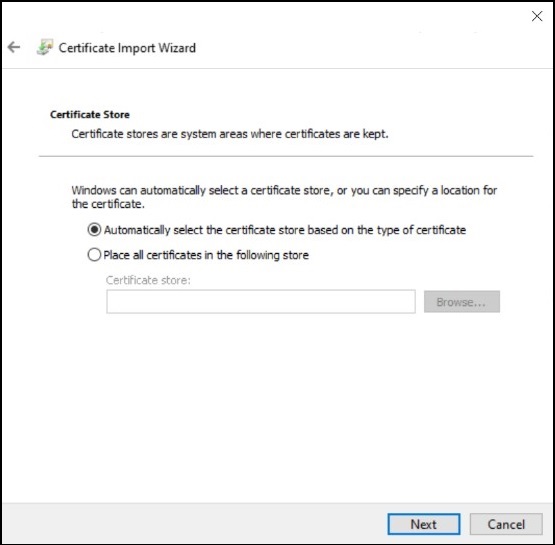Click the 'Certificate Import Wizard' title text

127,48
